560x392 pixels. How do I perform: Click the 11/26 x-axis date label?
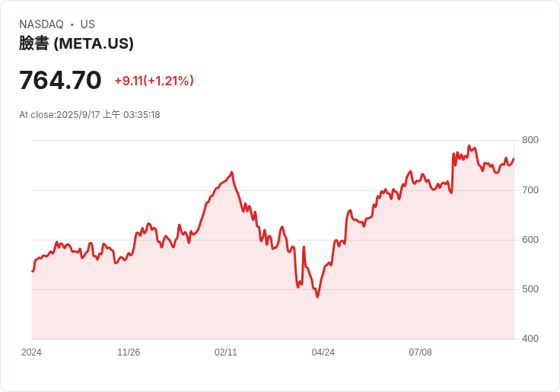(129, 352)
